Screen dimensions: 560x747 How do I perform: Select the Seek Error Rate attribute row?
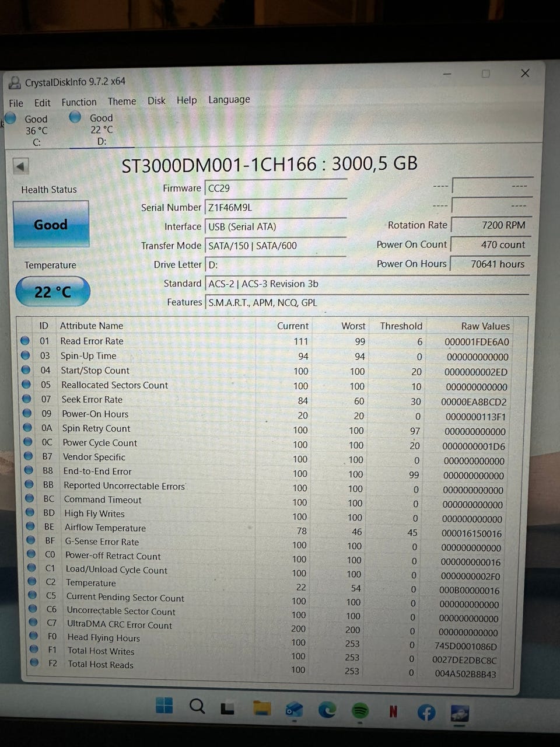pyautogui.click(x=92, y=400)
